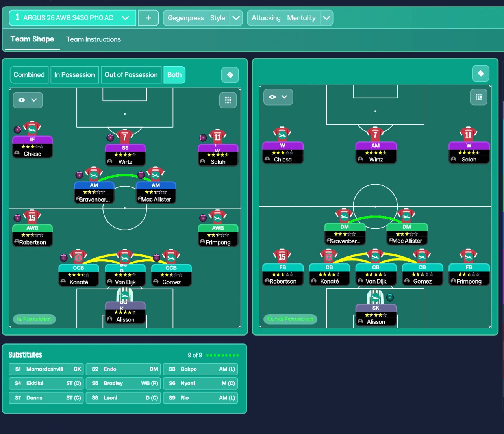This screenshot has height=434, width=504.
Task: Open Robertson's AWB role label
Action: pos(32,228)
